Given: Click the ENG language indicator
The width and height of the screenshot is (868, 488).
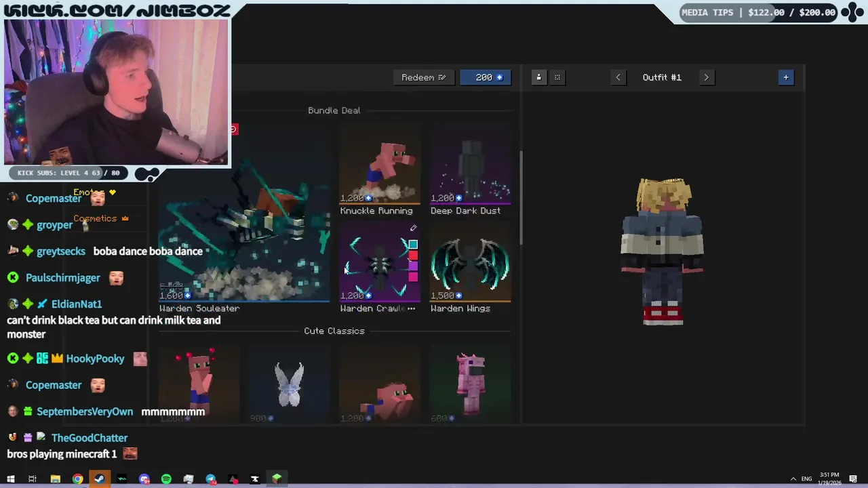Looking at the screenshot, I should (806, 479).
